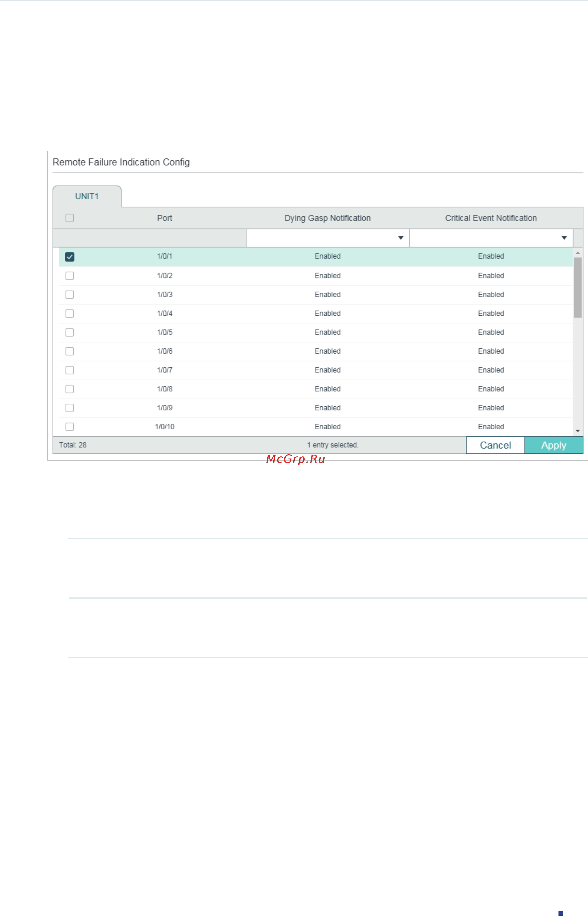Select port 1/0/6 cell
Screen dimensions: 588x917
pos(165,351)
